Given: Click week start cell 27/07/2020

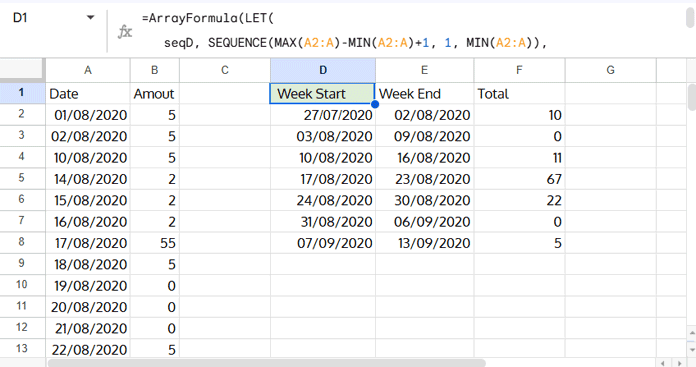Looking at the screenshot, I should click(x=323, y=115).
